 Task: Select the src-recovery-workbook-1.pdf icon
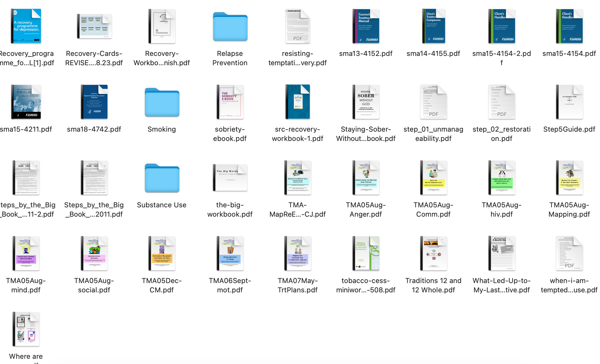coord(297,102)
